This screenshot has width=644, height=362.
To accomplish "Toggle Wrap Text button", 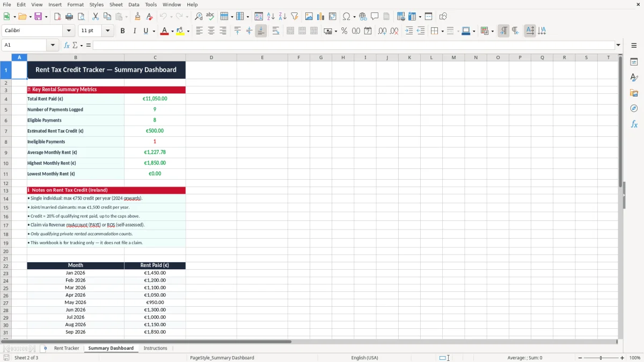I will (276, 31).
